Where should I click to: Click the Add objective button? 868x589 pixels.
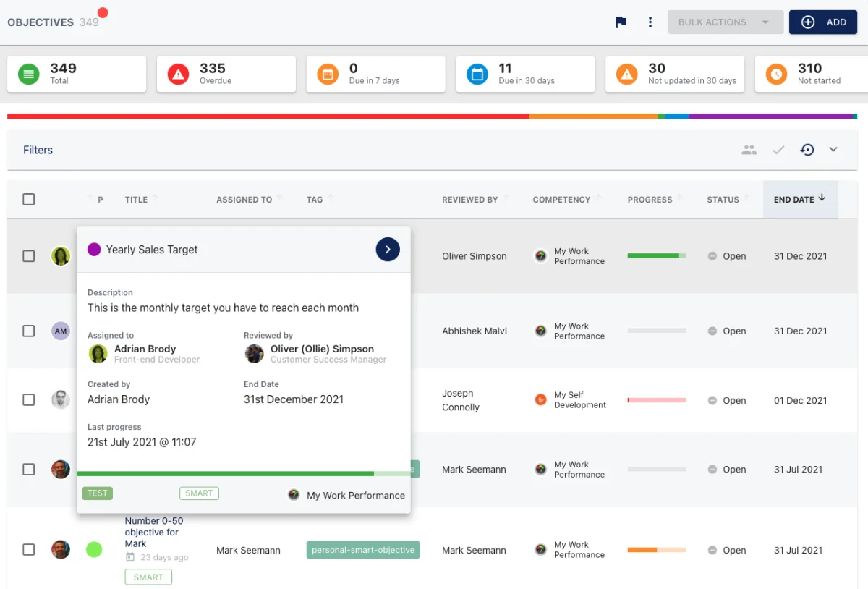pos(823,22)
